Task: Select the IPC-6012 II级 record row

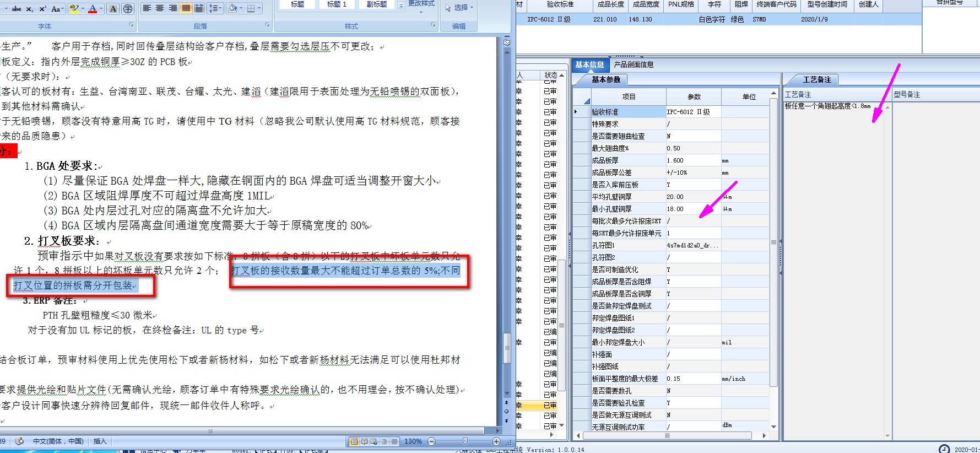Action: click(719, 19)
